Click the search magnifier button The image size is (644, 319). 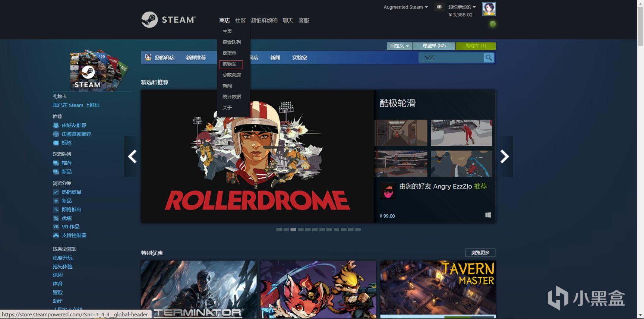coord(489,58)
